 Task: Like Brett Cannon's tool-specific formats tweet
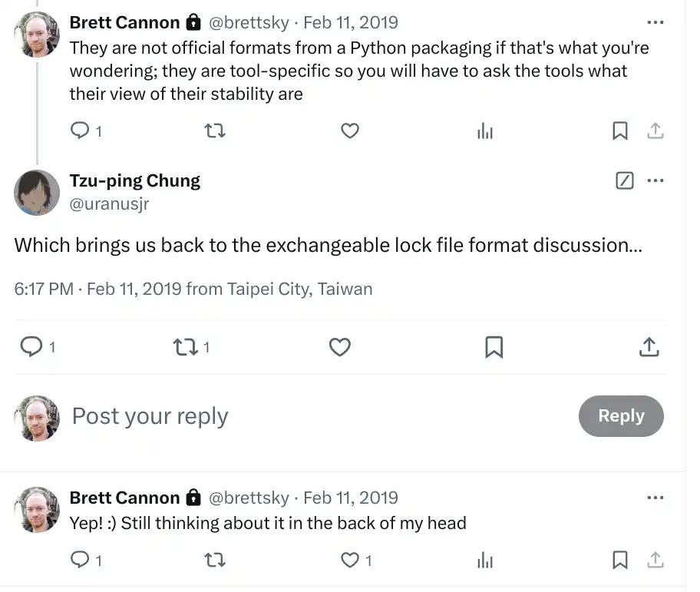coord(350,131)
